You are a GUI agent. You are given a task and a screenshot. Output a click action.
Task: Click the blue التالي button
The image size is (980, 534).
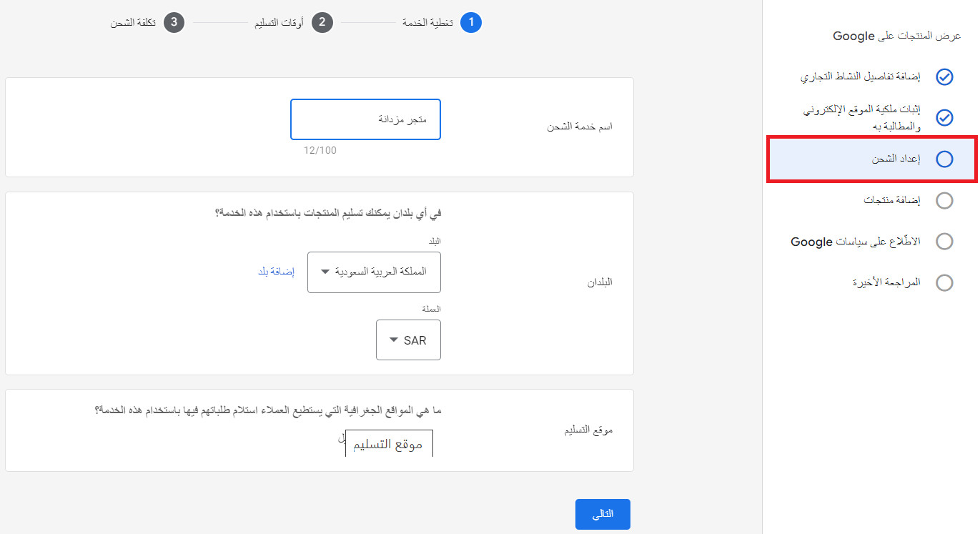603,514
